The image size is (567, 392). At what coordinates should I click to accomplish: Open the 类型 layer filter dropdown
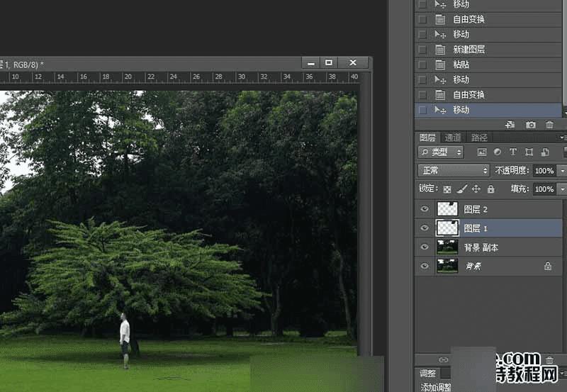[x=440, y=152]
